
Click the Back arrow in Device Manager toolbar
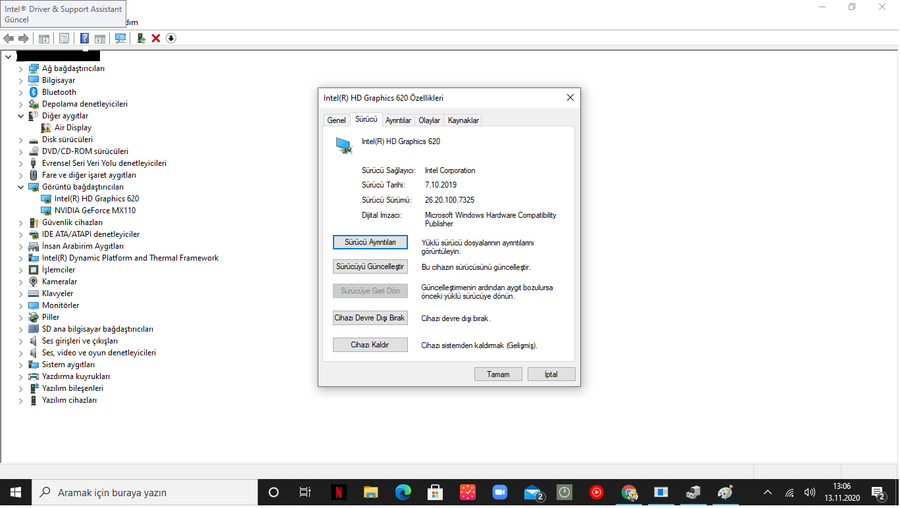click(9, 38)
